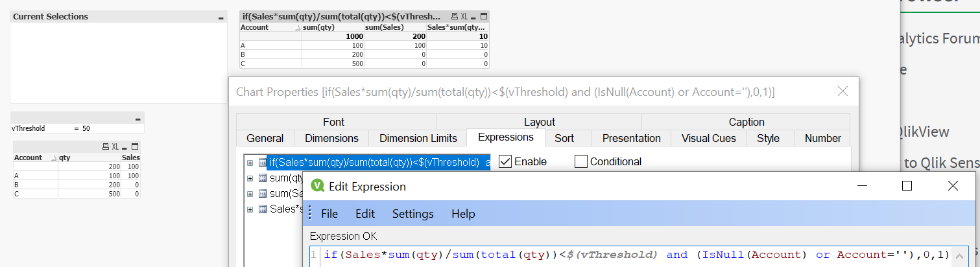The image size is (980, 267).
Task: Expand the if(Sales*sum(qty) expression node
Action: [250, 162]
